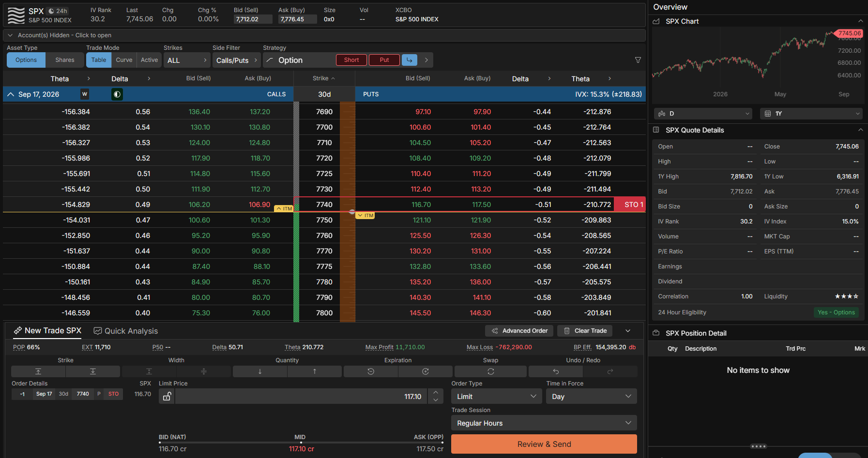Click the line icon beside the Option strategy
This screenshot has height=458, width=868.
pos(270,60)
